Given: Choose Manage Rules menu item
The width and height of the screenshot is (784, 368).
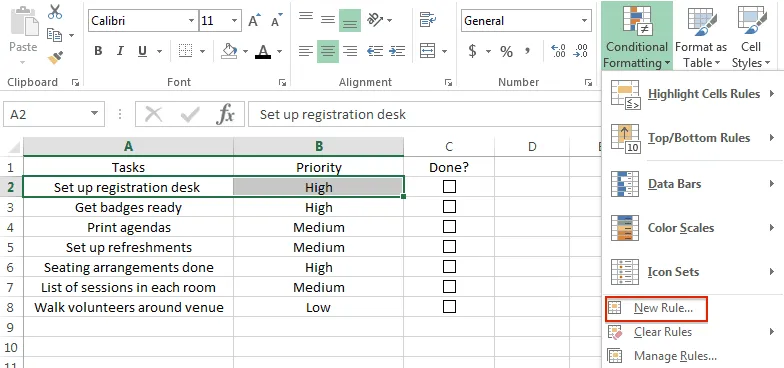Looking at the screenshot, I should pos(692,356).
